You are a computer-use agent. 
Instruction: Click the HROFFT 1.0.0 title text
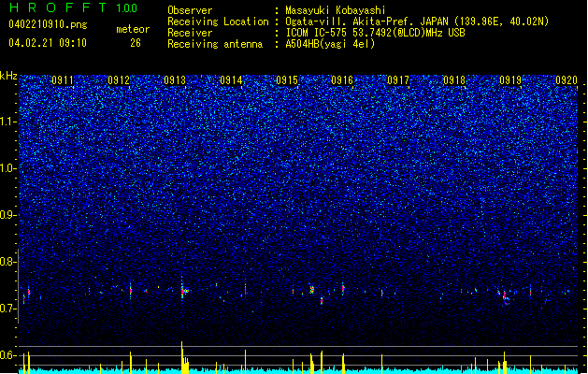click(x=74, y=7)
